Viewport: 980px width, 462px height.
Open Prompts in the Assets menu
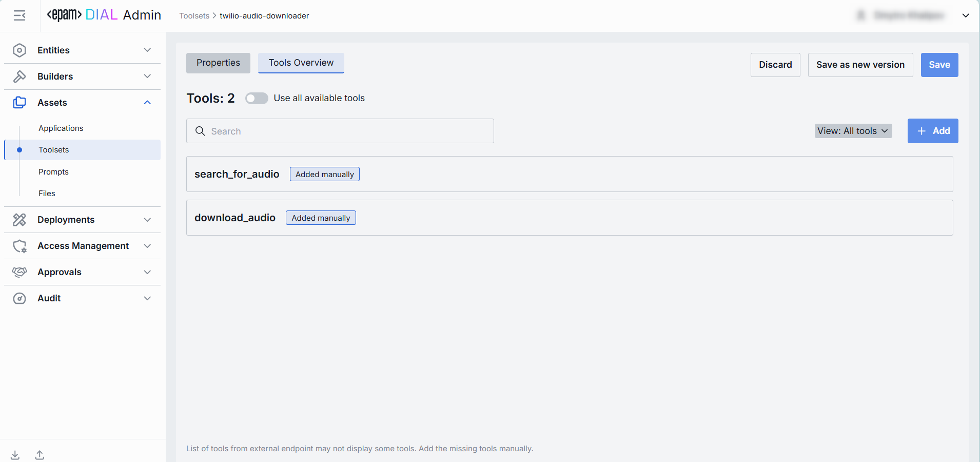53,172
